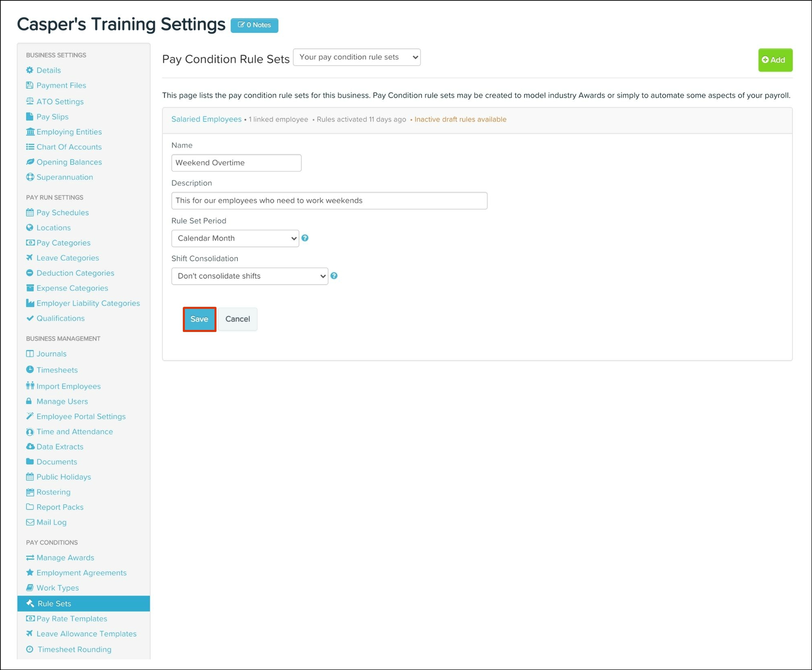Focus the Description text field
812x670 pixels.
point(329,201)
